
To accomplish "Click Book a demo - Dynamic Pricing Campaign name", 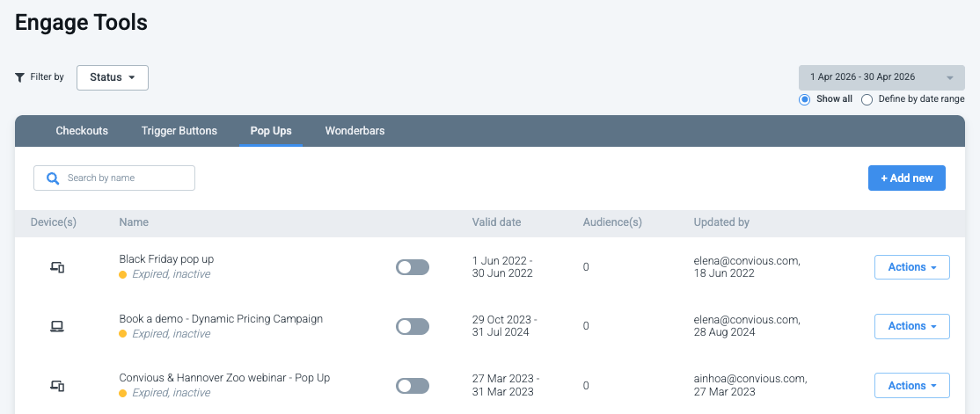I will [x=221, y=318].
